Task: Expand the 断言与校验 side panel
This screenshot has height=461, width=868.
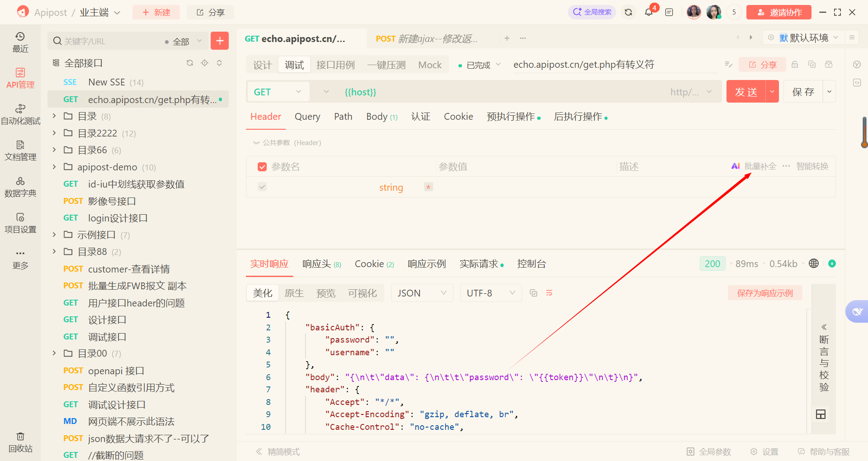Action: (x=824, y=357)
